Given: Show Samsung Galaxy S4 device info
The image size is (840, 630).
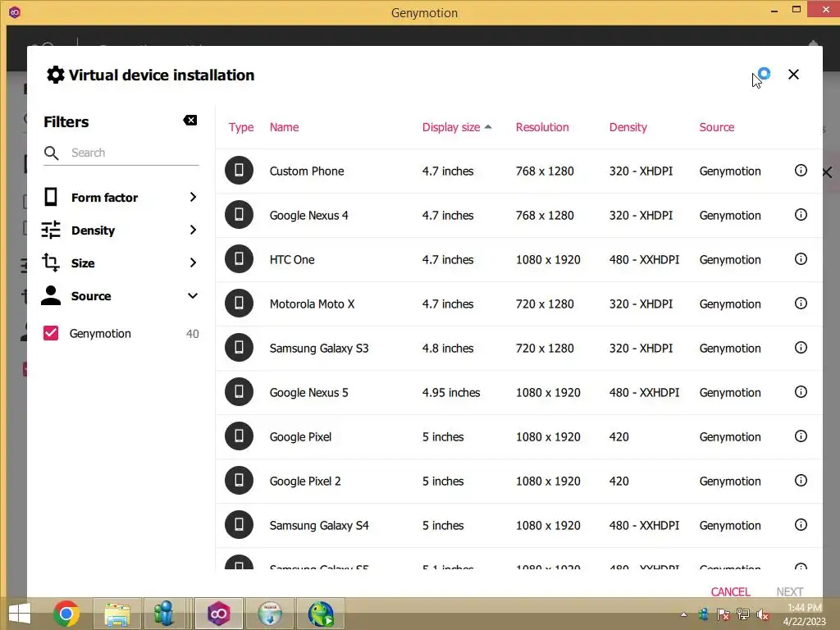Looking at the screenshot, I should point(801,525).
